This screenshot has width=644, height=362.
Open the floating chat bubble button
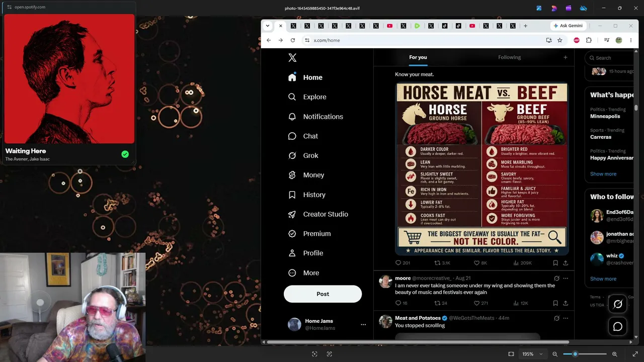[618, 327]
